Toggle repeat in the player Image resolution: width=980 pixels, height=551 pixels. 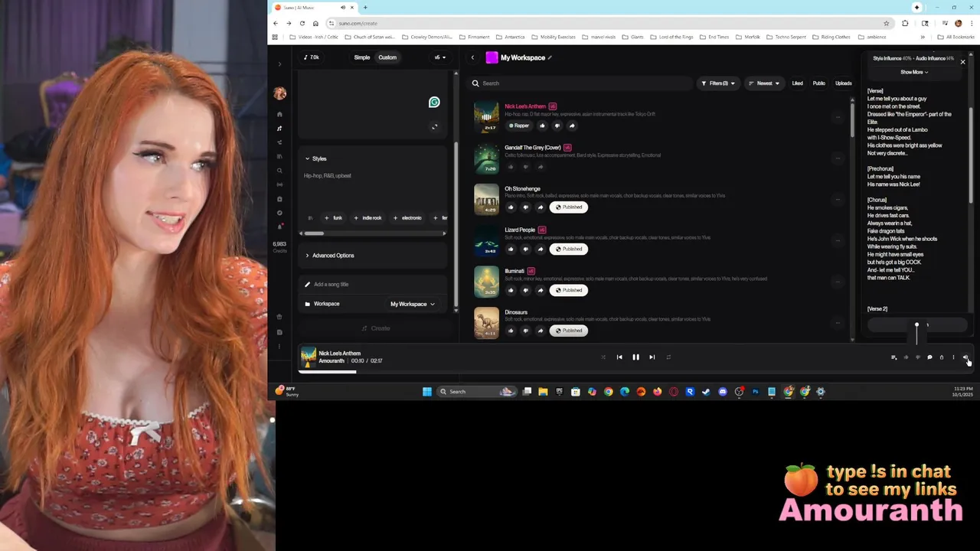[x=668, y=357]
